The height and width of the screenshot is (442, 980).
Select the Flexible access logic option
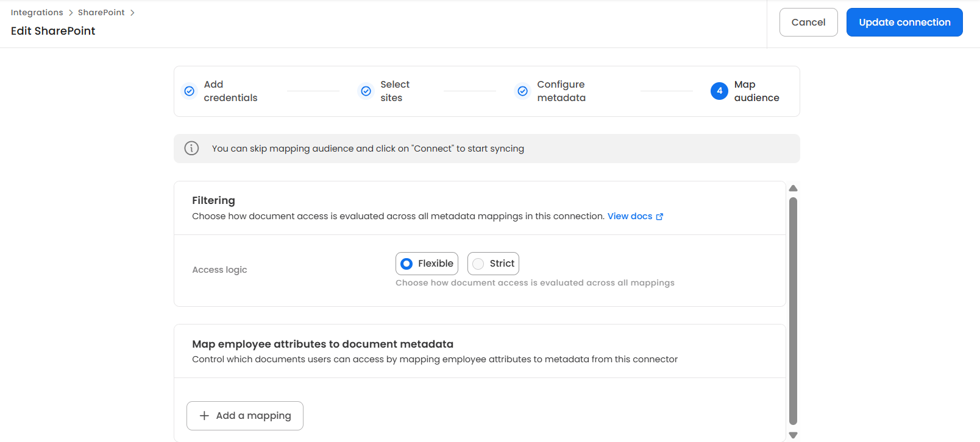coord(427,264)
